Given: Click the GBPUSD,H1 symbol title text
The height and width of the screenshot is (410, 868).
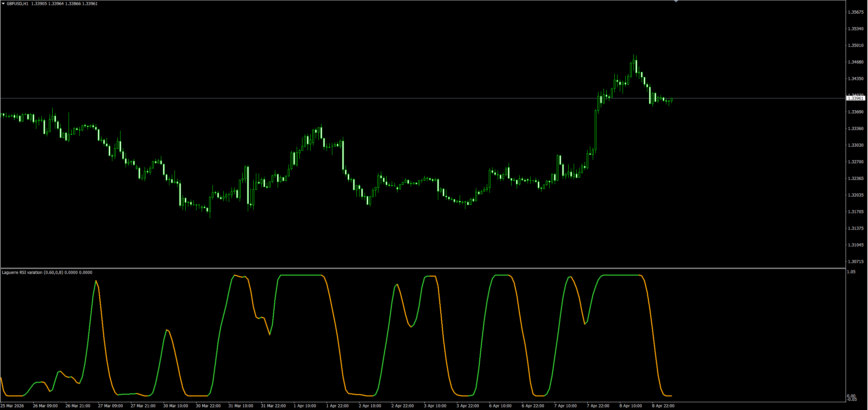Looking at the screenshot, I should point(18,4).
